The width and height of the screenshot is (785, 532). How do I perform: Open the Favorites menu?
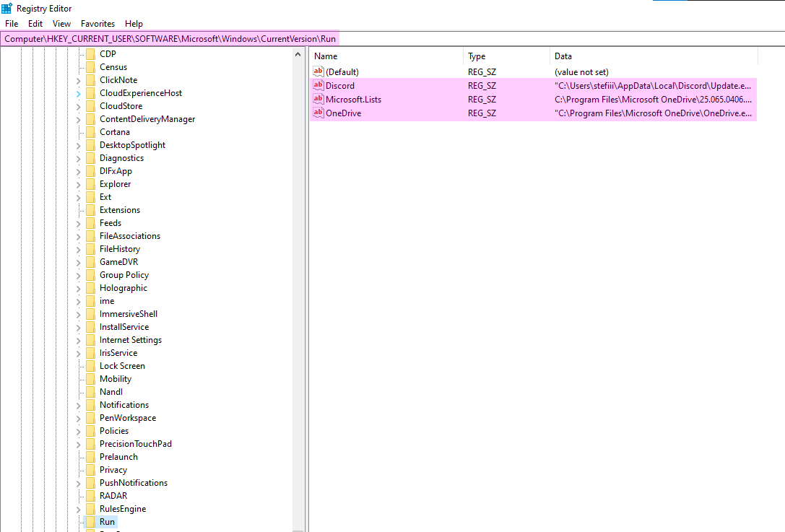coord(97,24)
